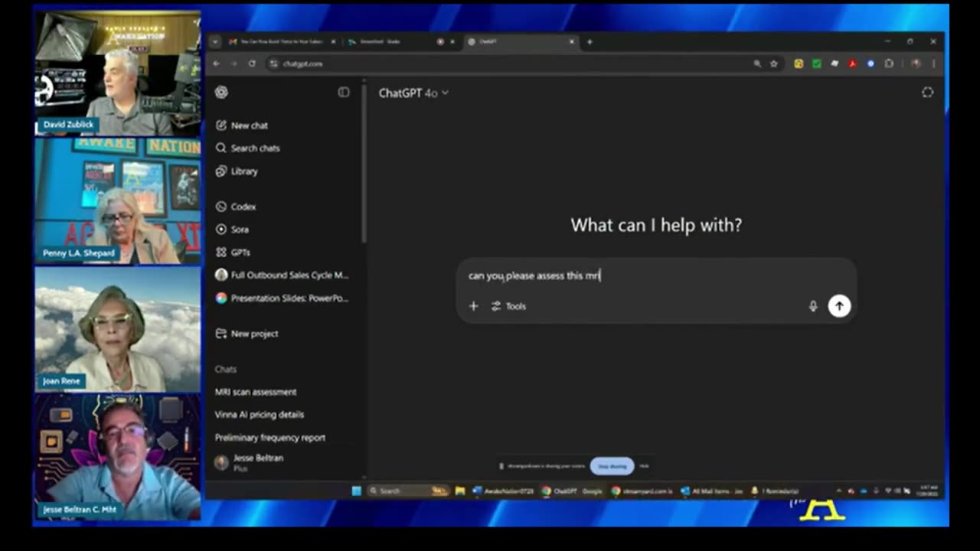Click the plus attach icon in the composer

click(473, 306)
